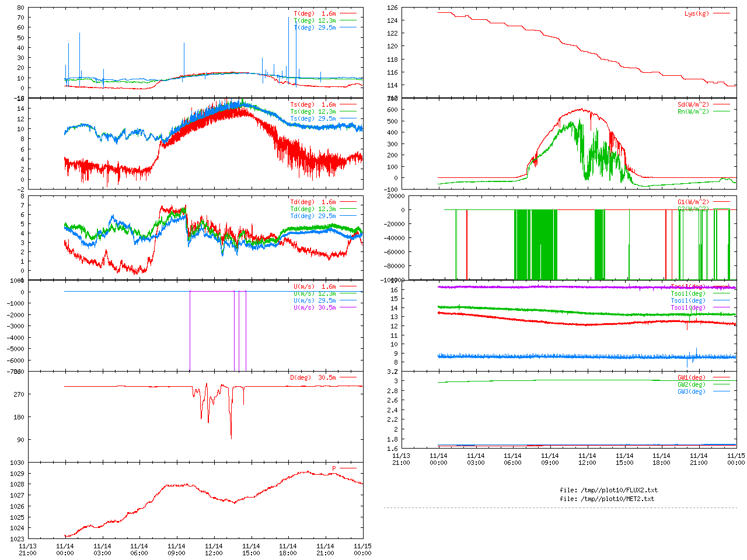Screen dimensions: 747x560
Task: Click the Td(deg) 1.6m legend label
Action: coord(313,202)
